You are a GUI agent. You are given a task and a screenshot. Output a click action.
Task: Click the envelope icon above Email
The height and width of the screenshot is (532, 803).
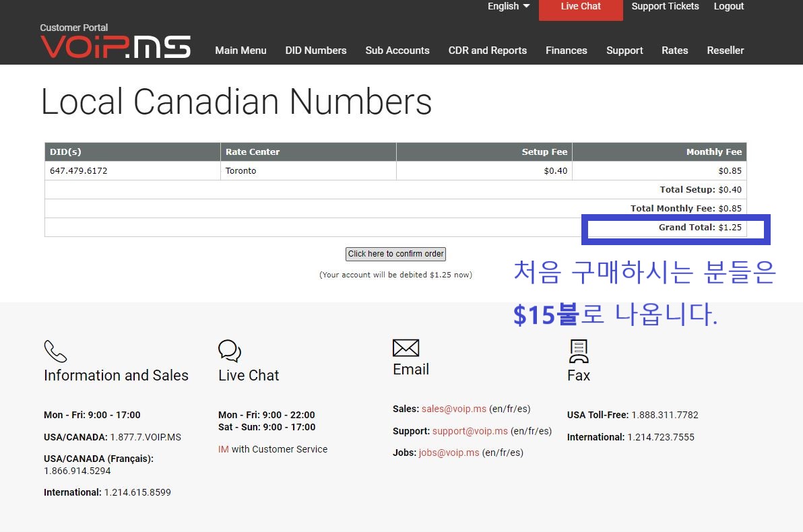click(406, 347)
